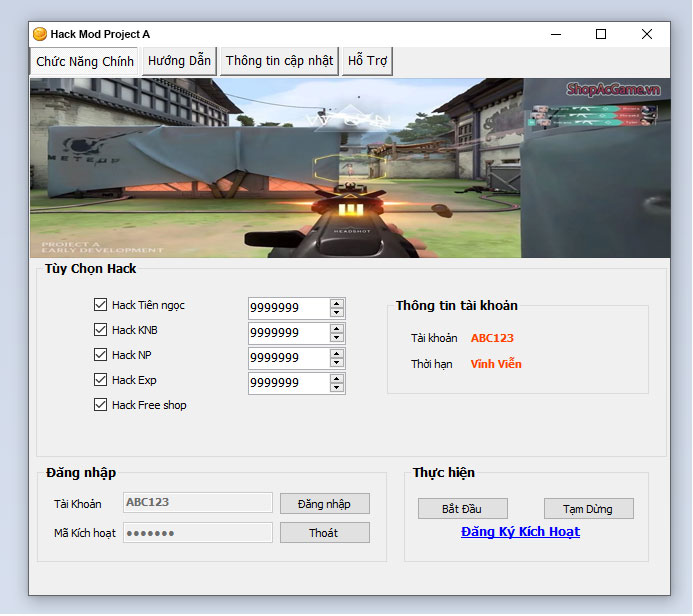Click the Mã Kích hoạt password field
The image size is (693, 616).
(198, 532)
